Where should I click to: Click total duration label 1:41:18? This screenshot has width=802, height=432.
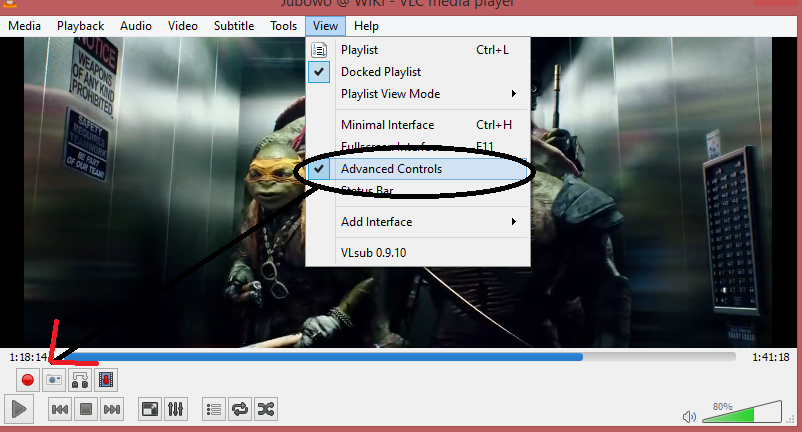click(x=770, y=357)
